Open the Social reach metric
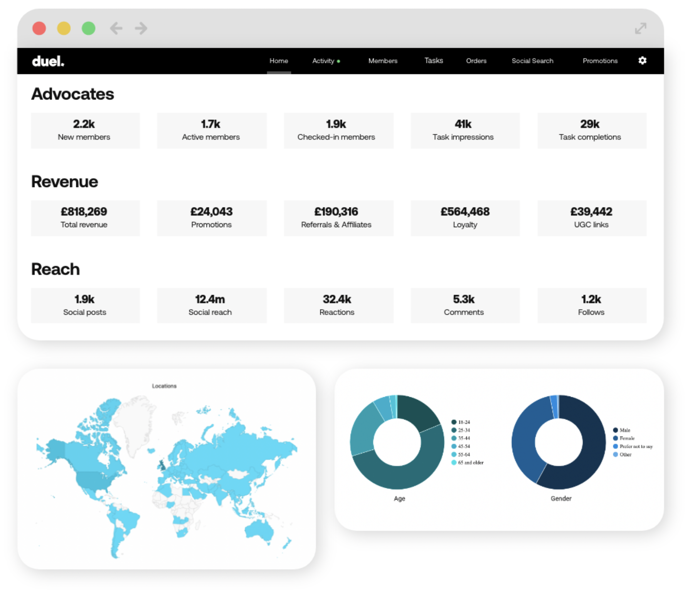The image size is (700, 607). click(x=211, y=305)
